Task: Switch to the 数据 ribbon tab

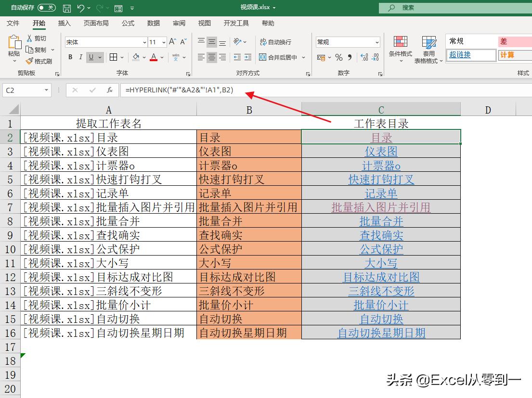Action: click(x=153, y=23)
